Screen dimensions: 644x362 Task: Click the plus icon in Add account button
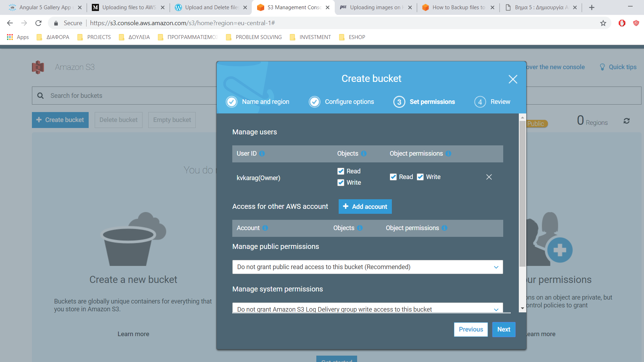tap(346, 206)
